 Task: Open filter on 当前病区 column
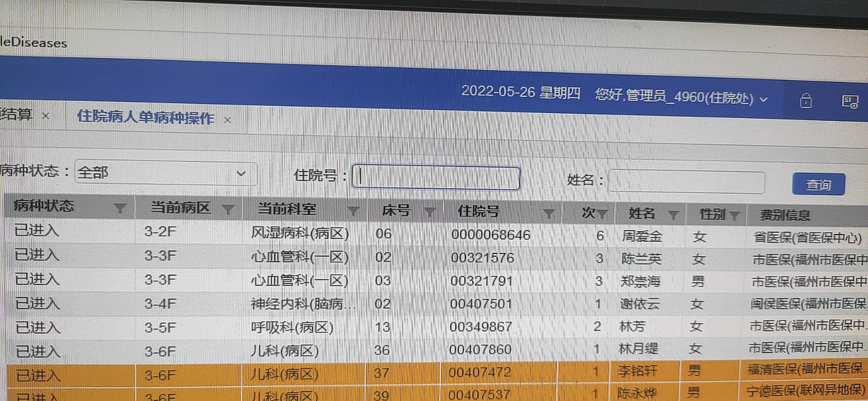coord(228,210)
